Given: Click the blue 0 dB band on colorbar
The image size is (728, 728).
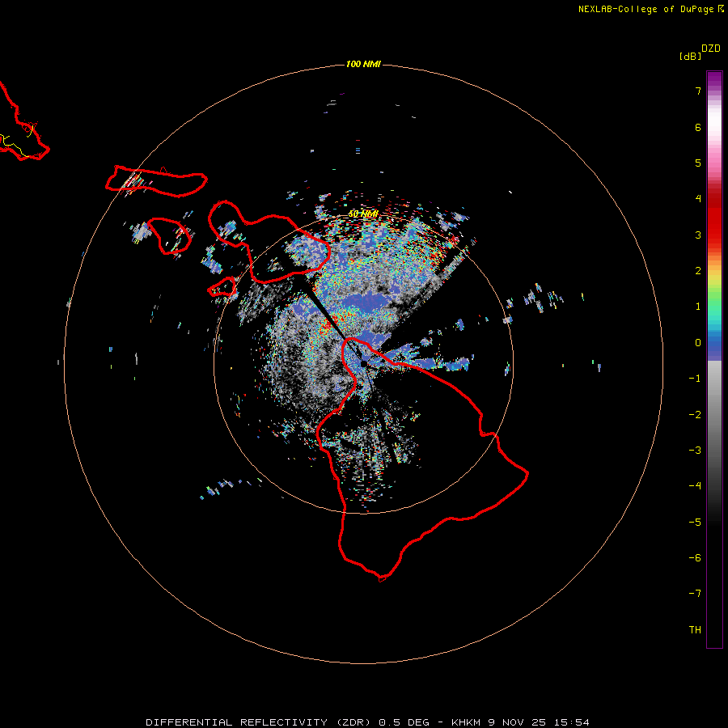Looking at the screenshot, I should pyautogui.click(x=714, y=344).
